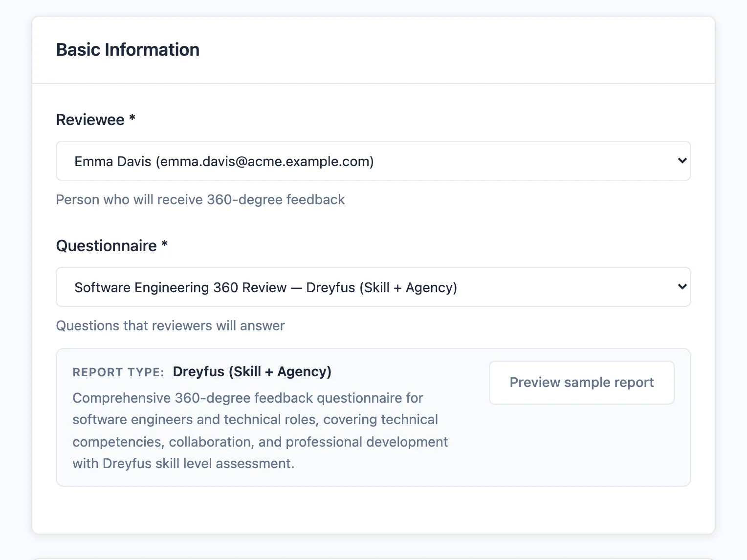The width and height of the screenshot is (747, 560).
Task: Click the 'Questions that reviewers will answer' hint
Action: pos(170,325)
